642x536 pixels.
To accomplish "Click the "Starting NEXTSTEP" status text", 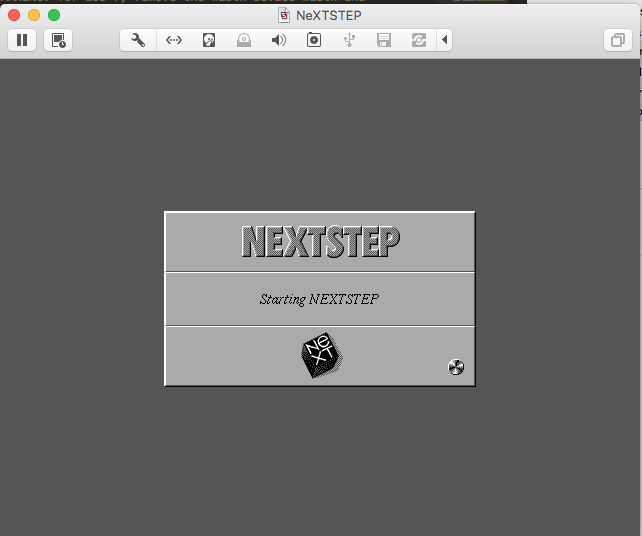I will click(x=319, y=299).
